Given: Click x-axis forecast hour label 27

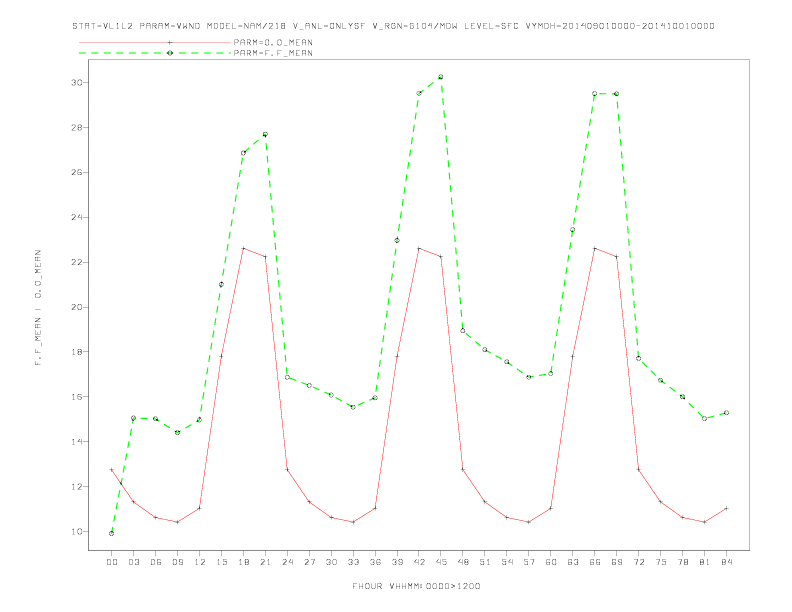Looking at the screenshot, I should coord(309,562).
